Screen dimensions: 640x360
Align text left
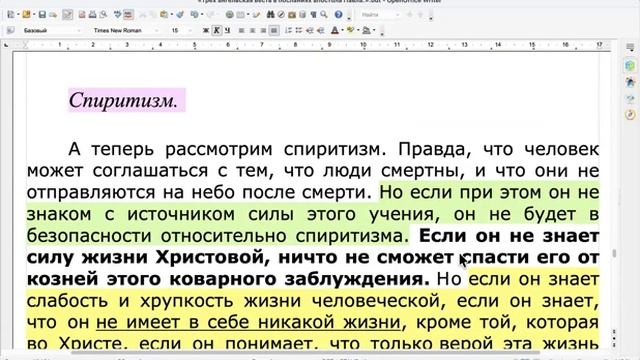pos(242,30)
